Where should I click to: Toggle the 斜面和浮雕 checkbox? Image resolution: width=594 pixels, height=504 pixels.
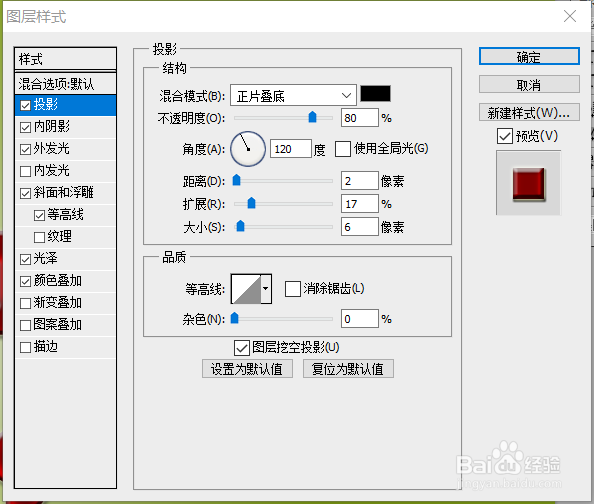click(25, 193)
